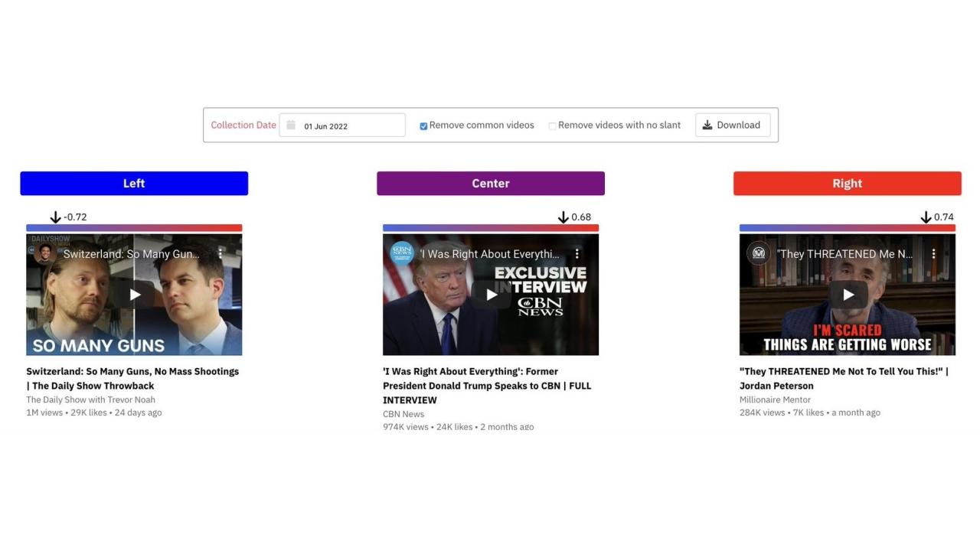980x551 pixels.
Task: Click the -0.72 slant arrow marker
Action: coord(55,217)
